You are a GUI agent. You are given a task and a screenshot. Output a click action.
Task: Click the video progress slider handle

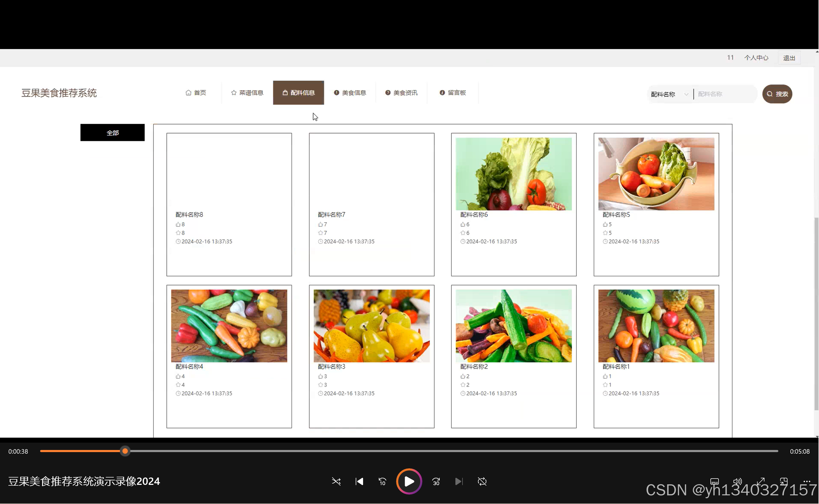click(125, 451)
